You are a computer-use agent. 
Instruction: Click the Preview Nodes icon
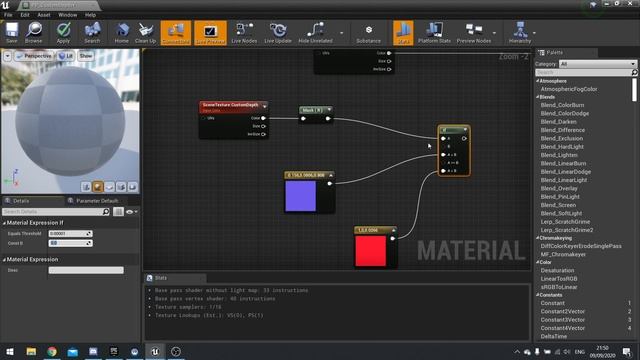[x=474, y=33]
